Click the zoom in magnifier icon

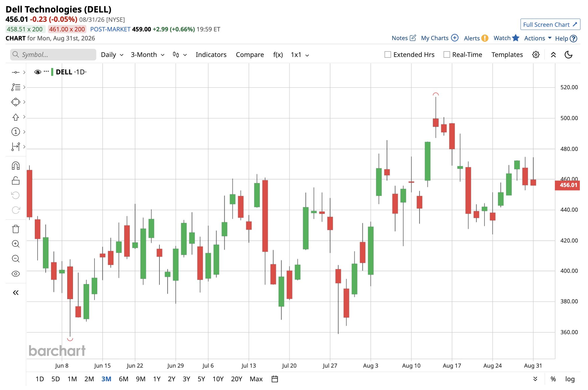click(x=16, y=244)
